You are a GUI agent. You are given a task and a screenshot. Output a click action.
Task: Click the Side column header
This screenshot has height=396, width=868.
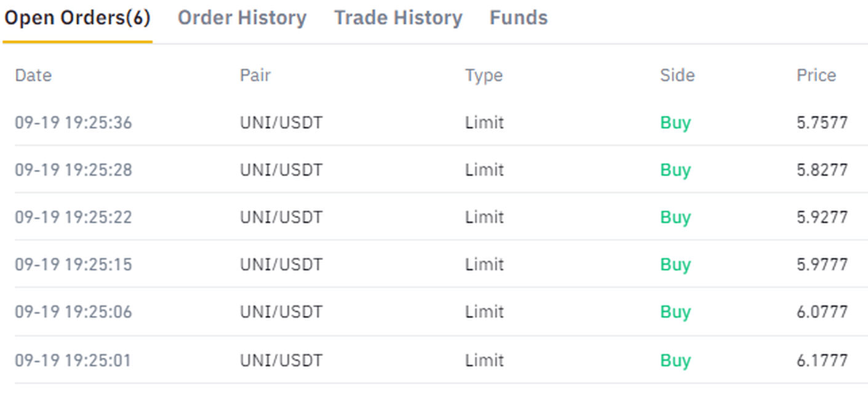click(x=677, y=75)
